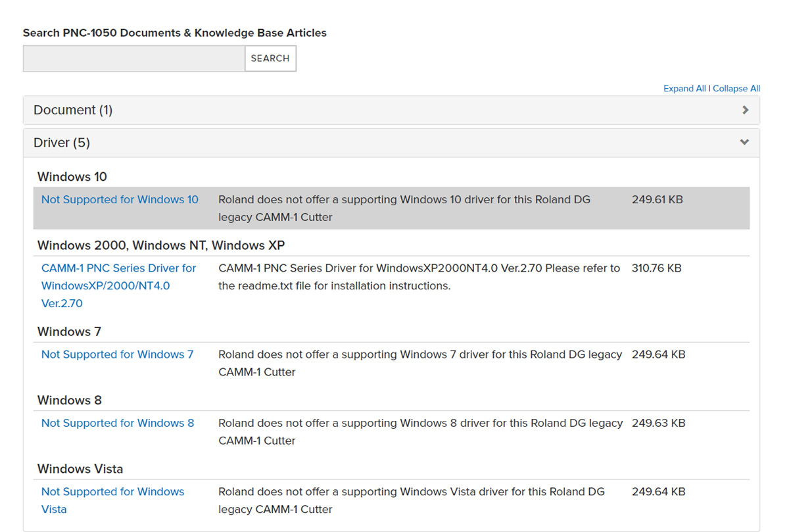Open Not Supported for Windows 8 link

[x=118, y=423]
